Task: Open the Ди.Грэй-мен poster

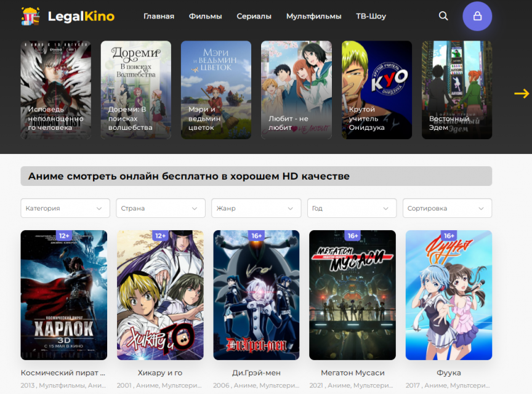Action: (x=256, y=295)
